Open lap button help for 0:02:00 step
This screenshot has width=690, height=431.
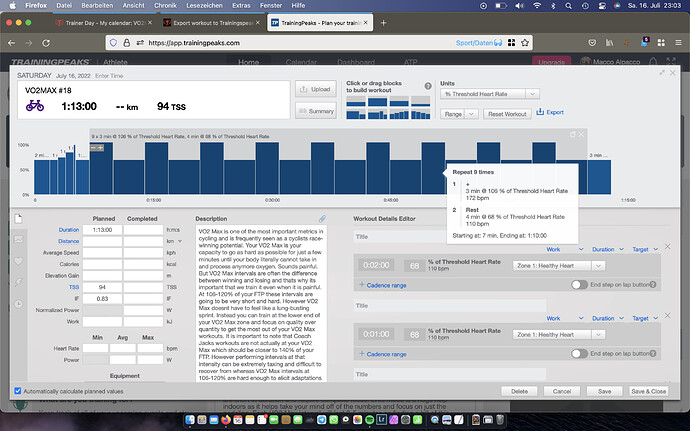(x=653, y=284)
